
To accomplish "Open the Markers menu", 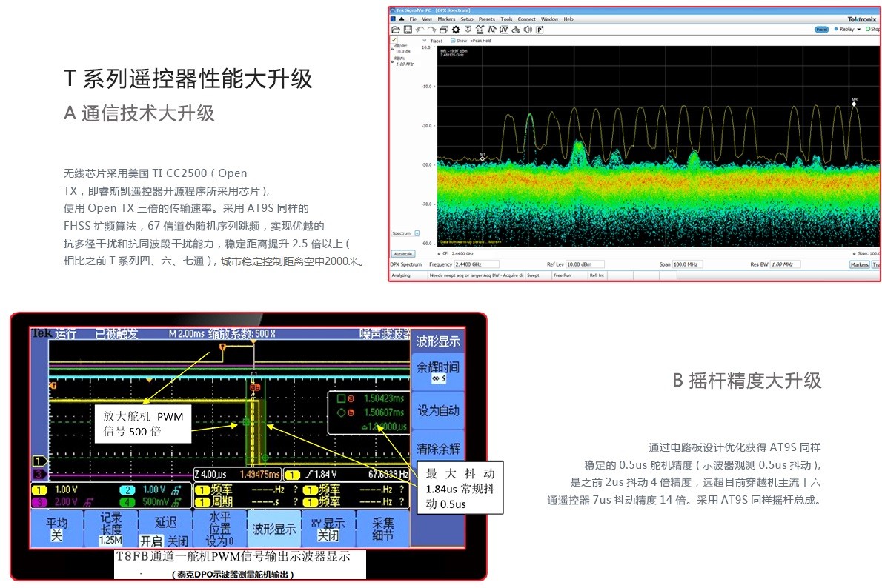I will [x=446, y=19].
